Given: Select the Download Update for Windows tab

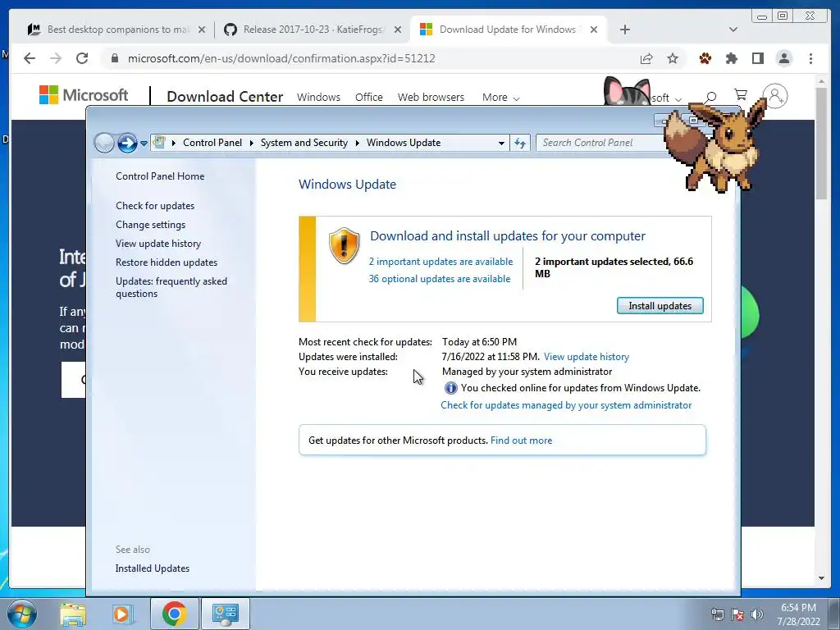Looking at the screenshot, I should click(508, 30).
